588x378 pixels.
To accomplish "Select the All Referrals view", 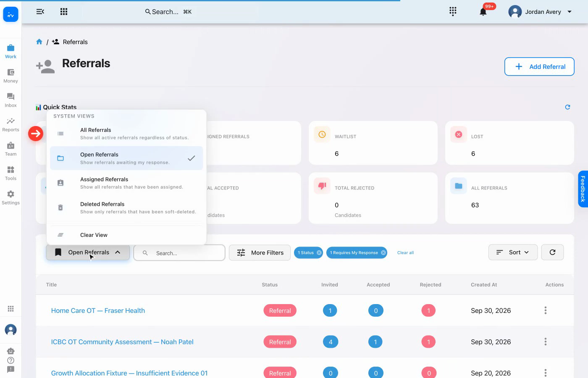I will [x=126, y=134].
